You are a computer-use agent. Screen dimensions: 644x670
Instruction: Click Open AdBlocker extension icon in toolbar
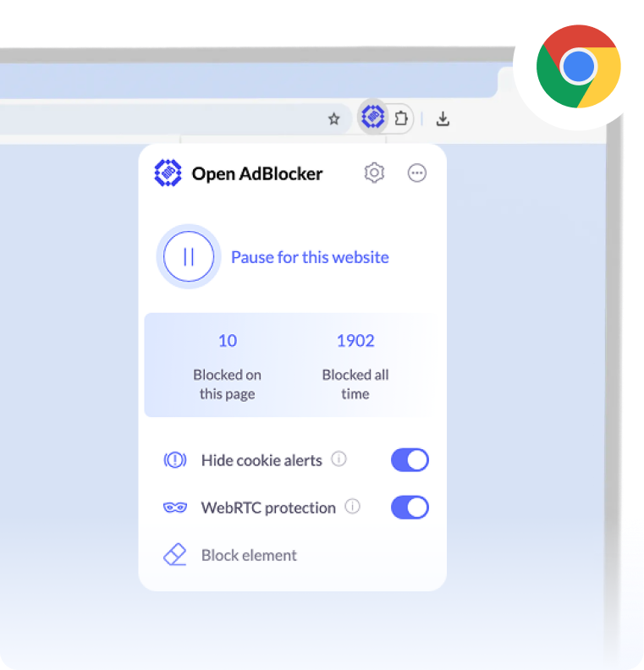(x=372, y=117)
